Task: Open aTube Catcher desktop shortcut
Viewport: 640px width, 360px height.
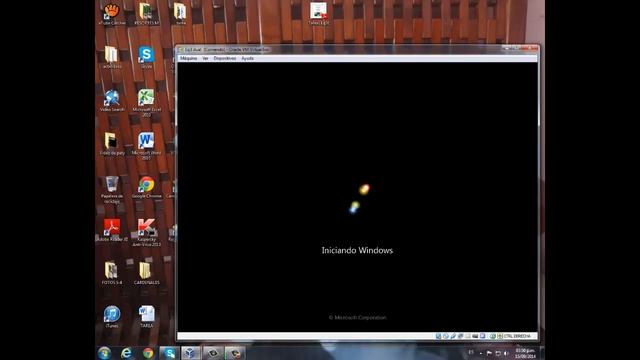Action: pyautogui.click(x=112, y=14)
